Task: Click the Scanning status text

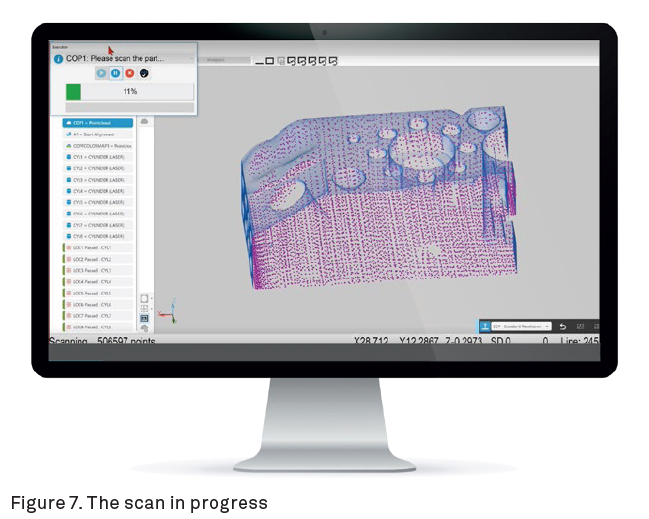Action: tap(68, 341)
